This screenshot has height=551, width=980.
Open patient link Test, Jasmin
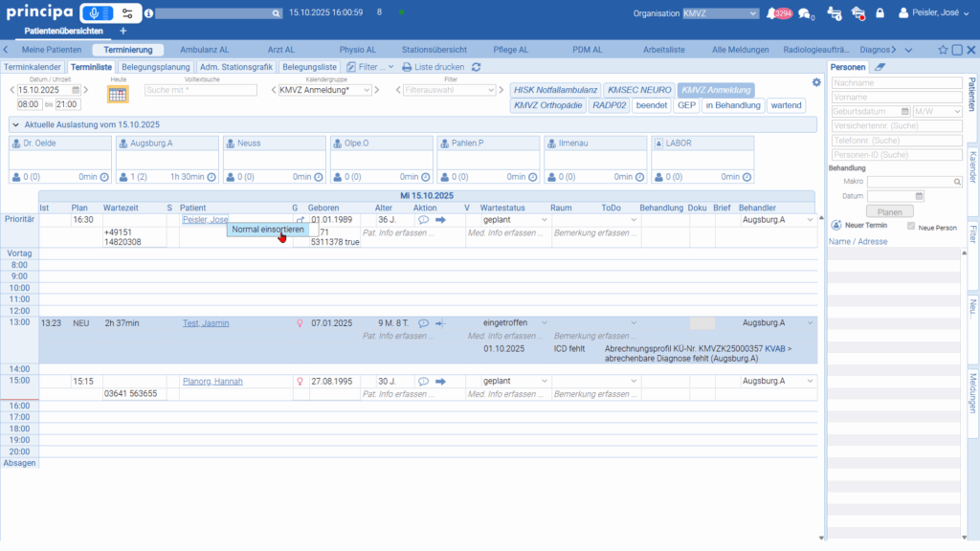click(206, 323)
